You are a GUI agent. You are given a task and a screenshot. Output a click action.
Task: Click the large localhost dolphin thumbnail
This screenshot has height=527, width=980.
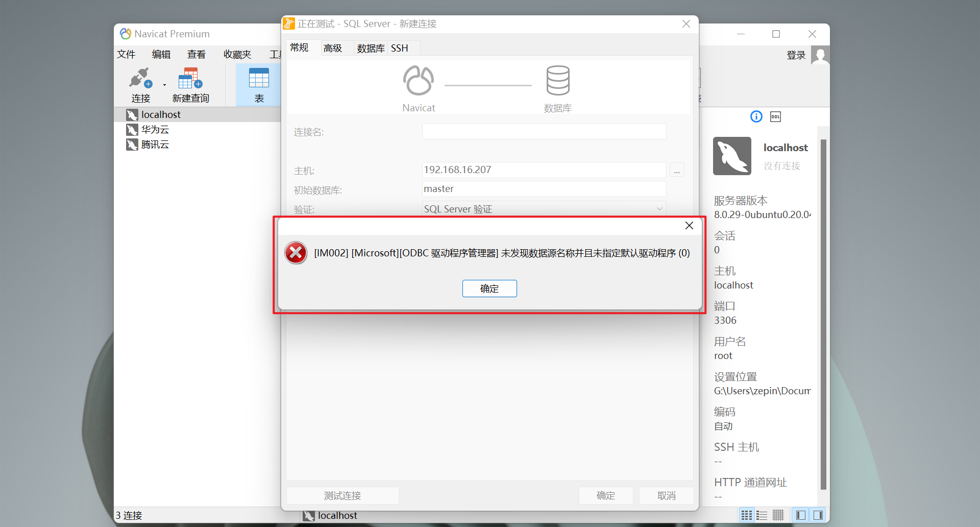(x=732, y=156)
